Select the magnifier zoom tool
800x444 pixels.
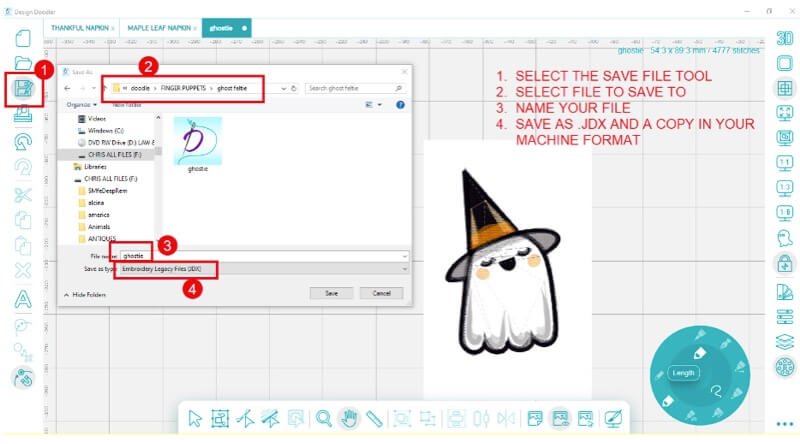click(323, 419)
